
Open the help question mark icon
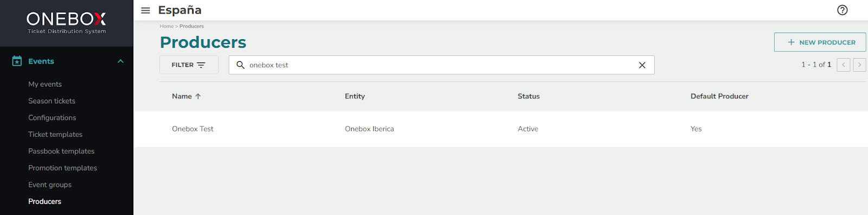pyautogui.click(x=842, y=10)
